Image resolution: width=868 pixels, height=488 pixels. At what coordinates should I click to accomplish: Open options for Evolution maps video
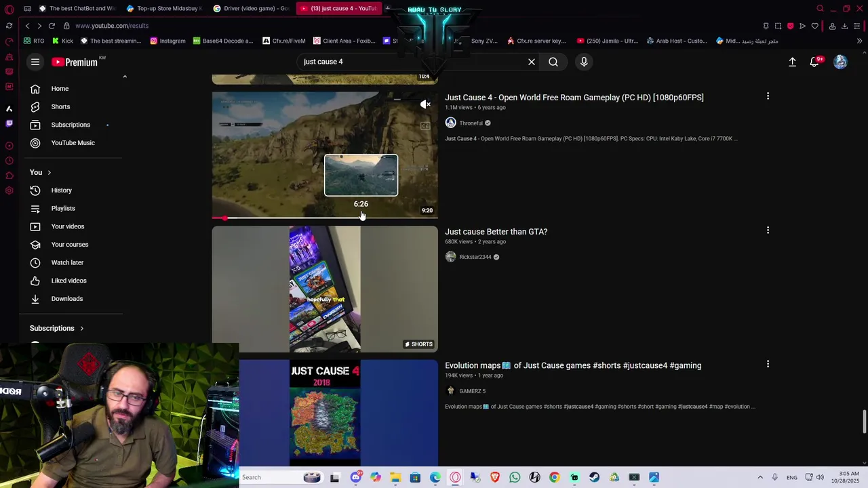(x=768, y=364)
